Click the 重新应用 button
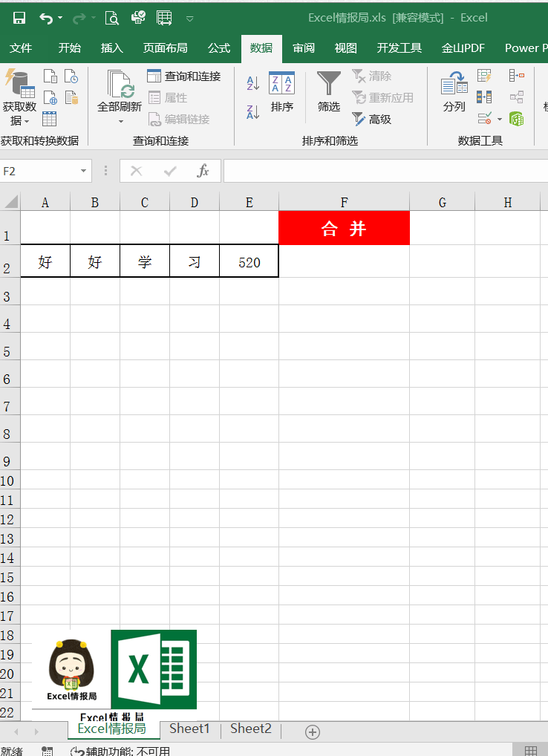The width and height of the screenshot is (548, 756). pyautogui.click(x=382, y=97)
